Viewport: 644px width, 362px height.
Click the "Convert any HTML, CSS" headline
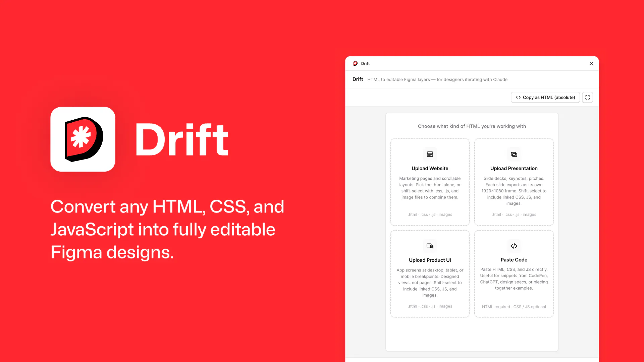[167, 229]
